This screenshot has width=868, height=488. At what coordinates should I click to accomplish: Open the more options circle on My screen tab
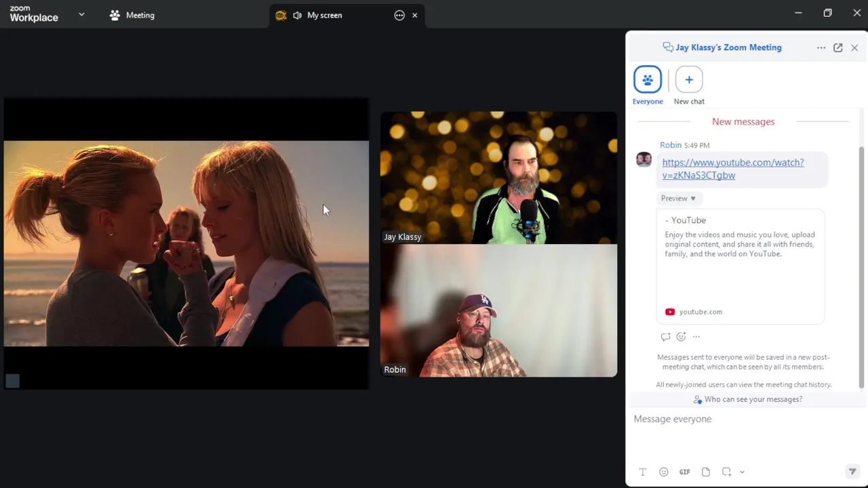pyautogui.click(x=399, y=15)
